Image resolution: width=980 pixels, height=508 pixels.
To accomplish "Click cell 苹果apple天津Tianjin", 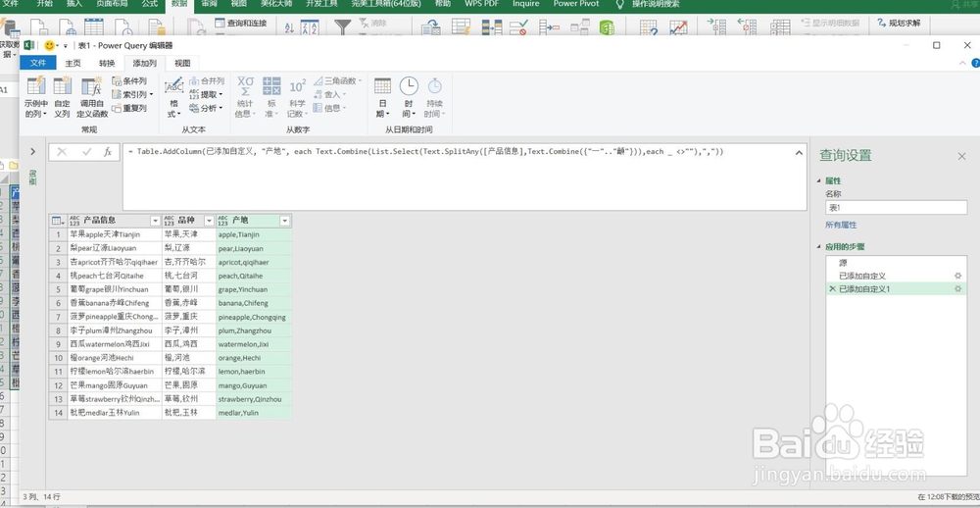I will click(115, 234).
